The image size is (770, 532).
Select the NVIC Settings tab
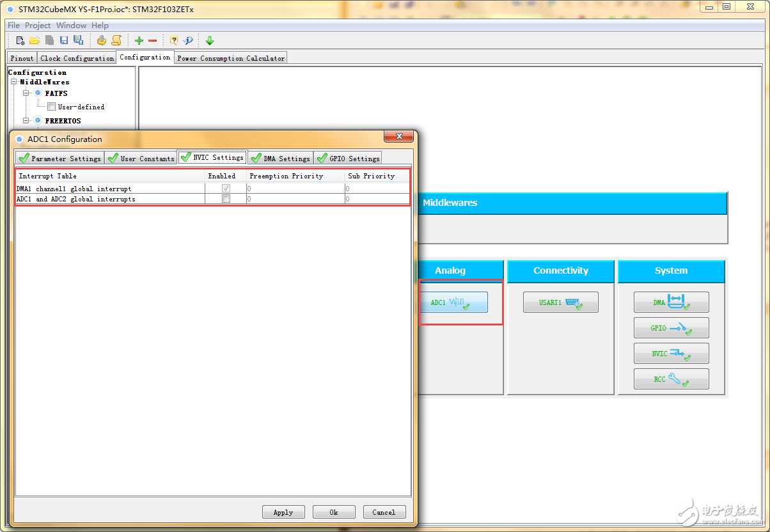coord(212,157)
